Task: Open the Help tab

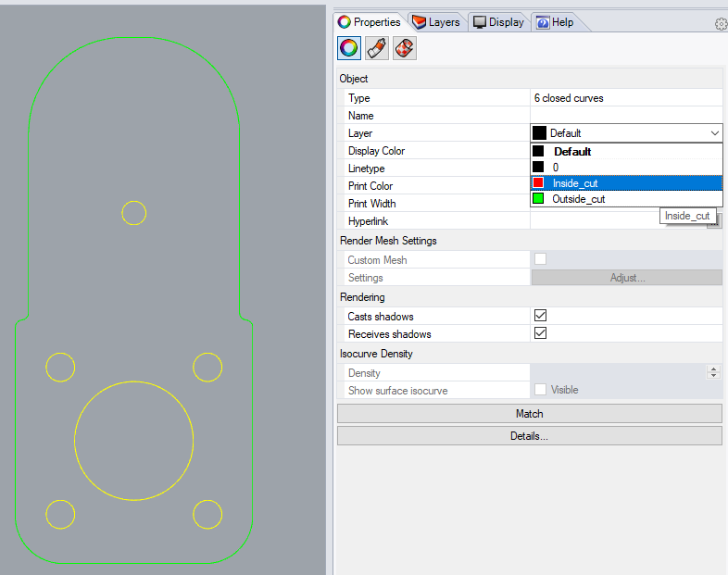Action: point(555,22)
